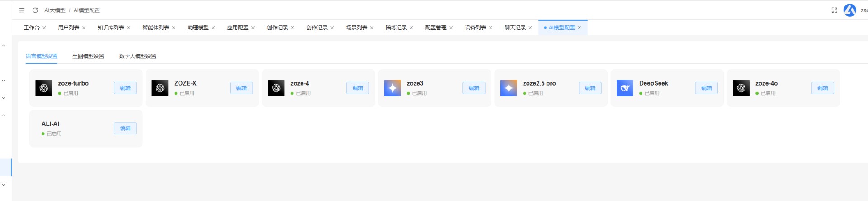Close the AI模型配置 tab

tap(580, 28)
